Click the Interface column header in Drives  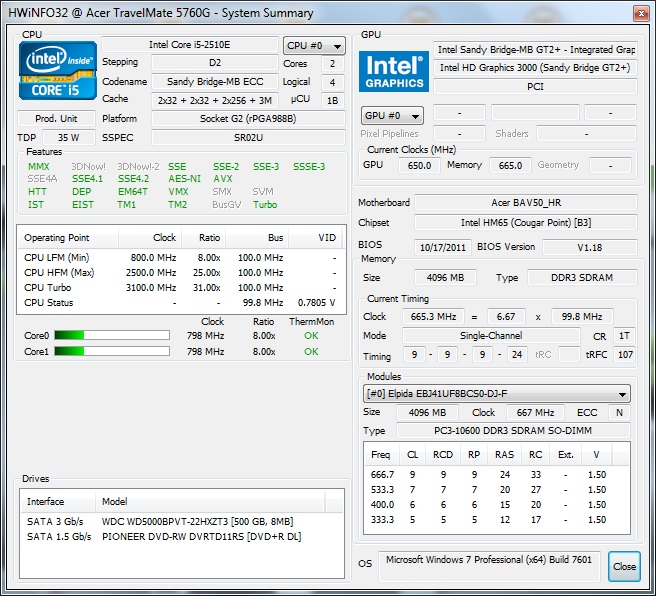tap(58, 501)
